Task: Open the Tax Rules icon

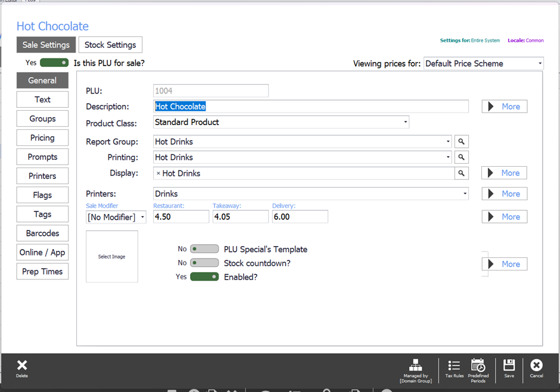Action: [454, 366]
